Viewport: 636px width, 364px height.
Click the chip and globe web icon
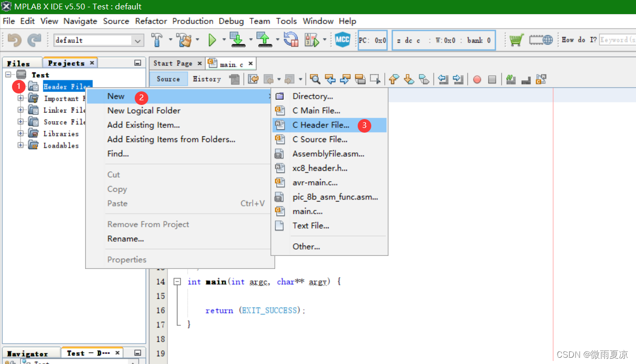click(541, 40)
